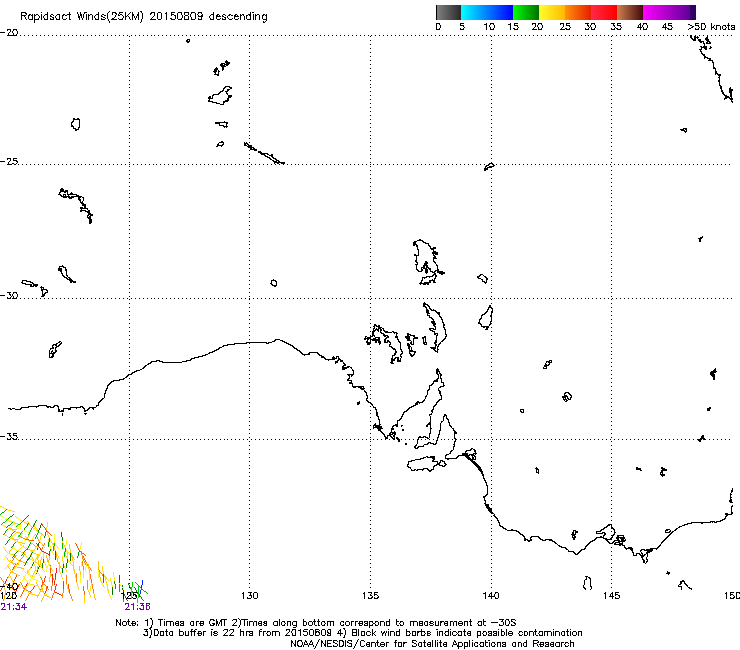Click the '145' longitude label
Screen dimensions: 740x650
coord(612,596)
